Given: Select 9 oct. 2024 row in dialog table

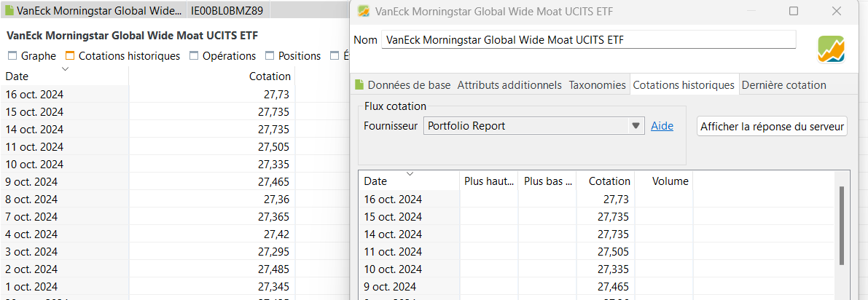Looking at the screenshot, I should [x=596, y=287].
